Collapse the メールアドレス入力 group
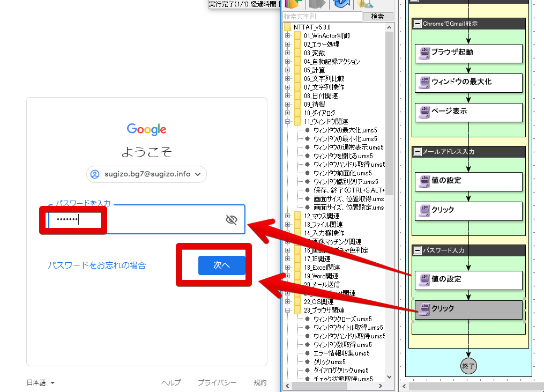The height and width of the screenshot is (392, 544). (x=418, y=152)
